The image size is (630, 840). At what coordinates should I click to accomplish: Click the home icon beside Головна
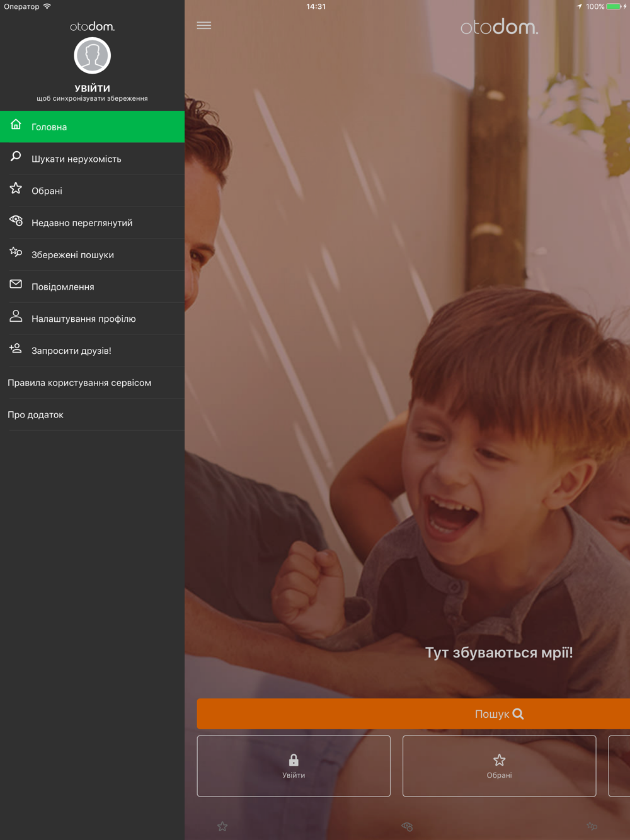pos(16,125)
